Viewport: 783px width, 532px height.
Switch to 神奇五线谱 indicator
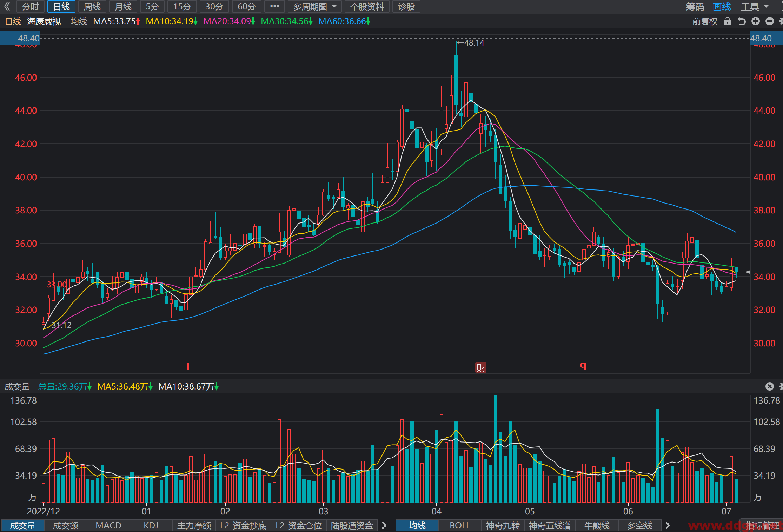[550, 525]
